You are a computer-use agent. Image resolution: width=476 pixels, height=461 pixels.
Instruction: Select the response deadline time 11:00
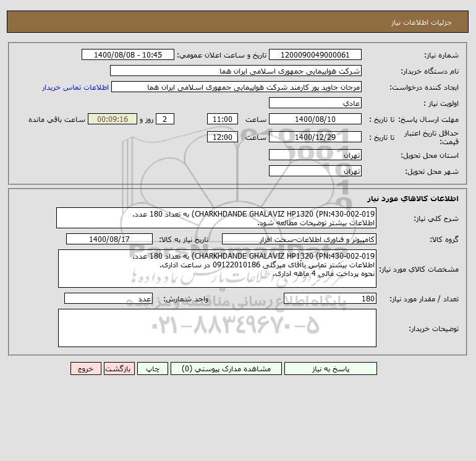223,119
